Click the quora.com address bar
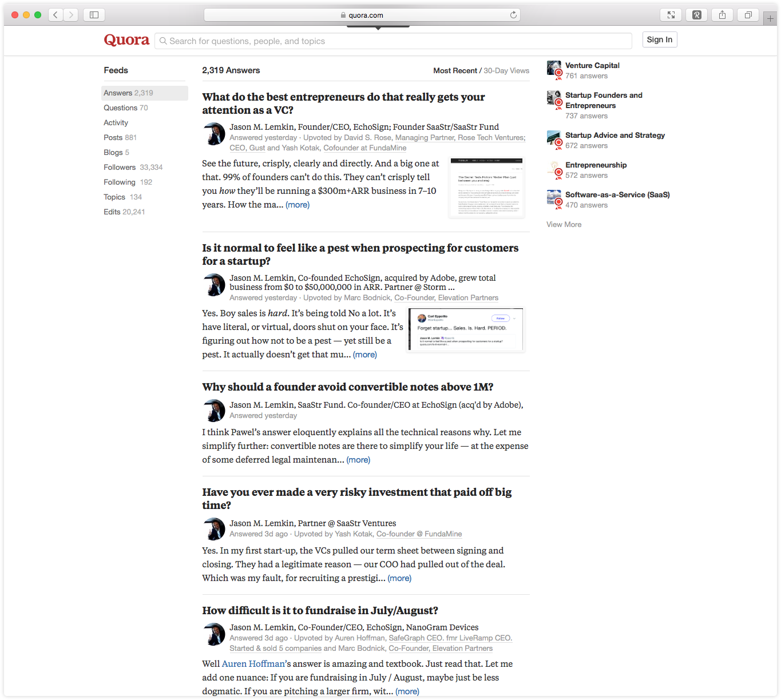 pos(362,15)
